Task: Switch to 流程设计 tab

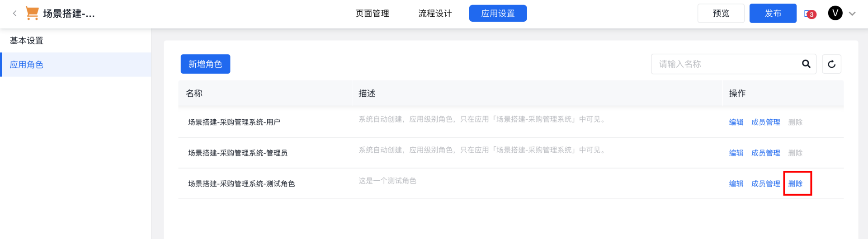Action: click(435, 14)
